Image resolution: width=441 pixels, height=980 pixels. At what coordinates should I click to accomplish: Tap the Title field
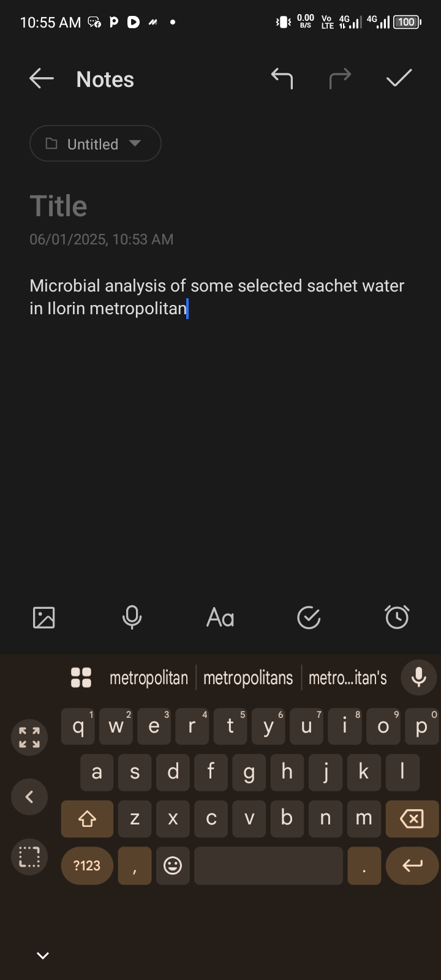[59, 206]
